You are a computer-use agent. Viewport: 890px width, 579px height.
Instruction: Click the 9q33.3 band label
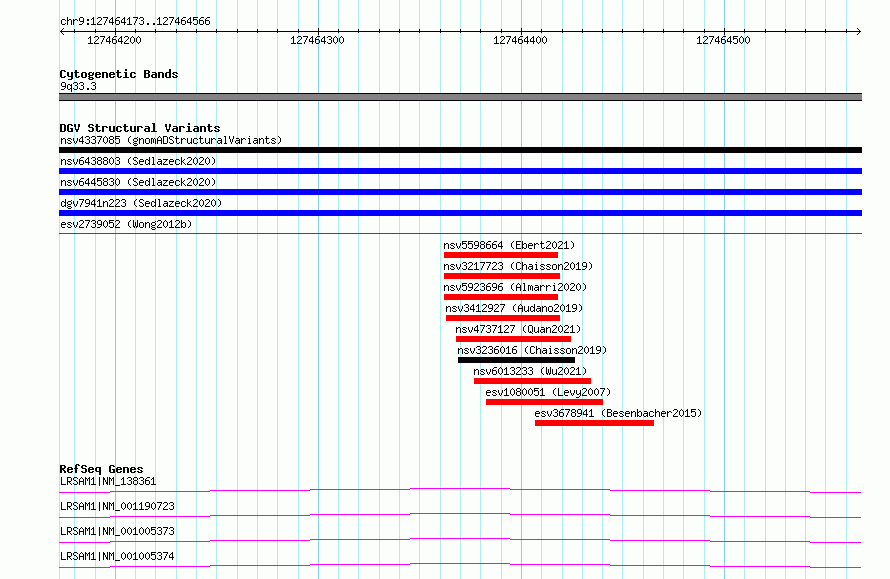pos(78,86)
